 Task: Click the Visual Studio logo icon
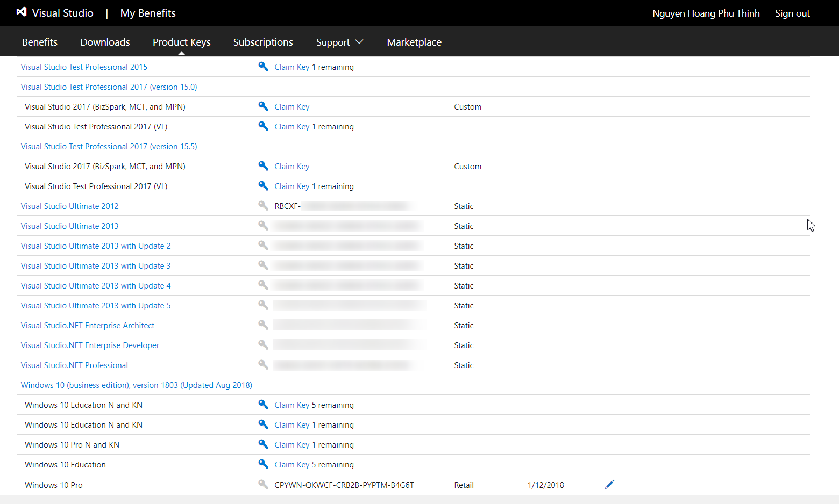click(22, 12)
